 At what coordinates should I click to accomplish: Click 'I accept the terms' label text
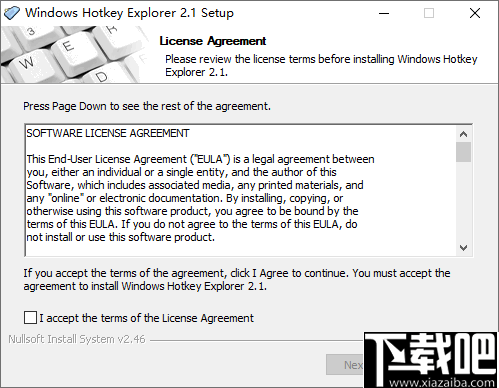(x=146, y=318)
